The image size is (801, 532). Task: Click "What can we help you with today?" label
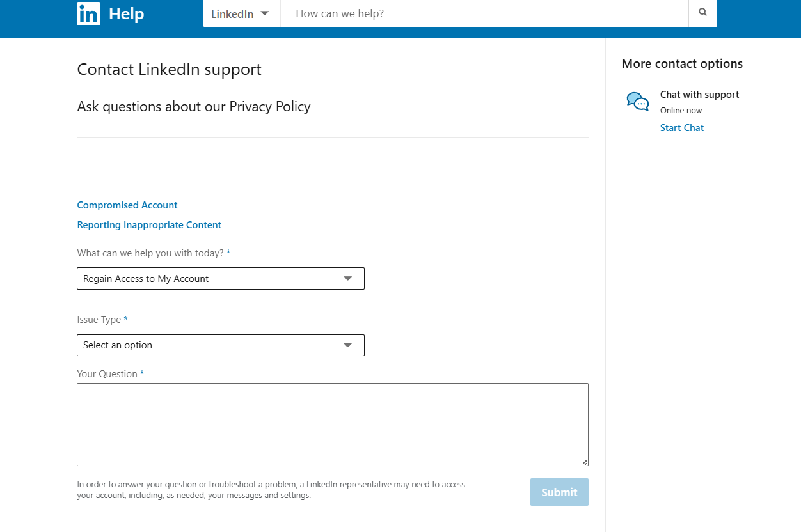150,253
